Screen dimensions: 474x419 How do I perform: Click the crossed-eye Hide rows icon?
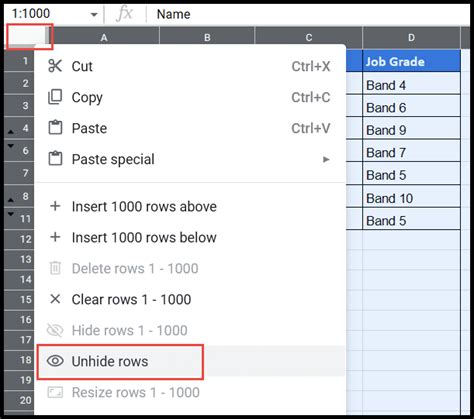(x=55, y=330)
